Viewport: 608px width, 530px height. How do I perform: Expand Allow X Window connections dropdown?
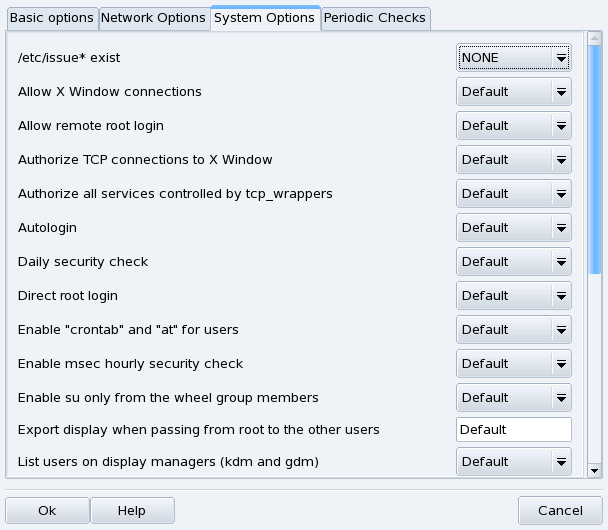coord(561,92)
